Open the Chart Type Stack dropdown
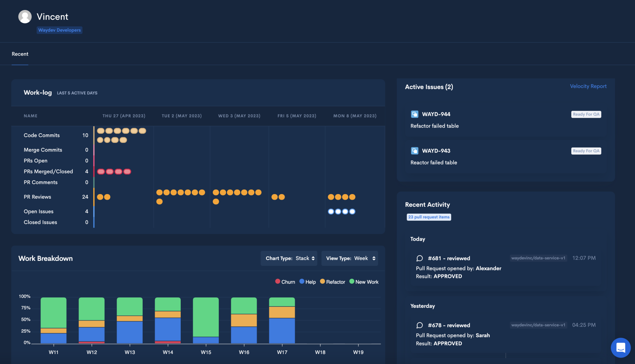 point(289,258)
